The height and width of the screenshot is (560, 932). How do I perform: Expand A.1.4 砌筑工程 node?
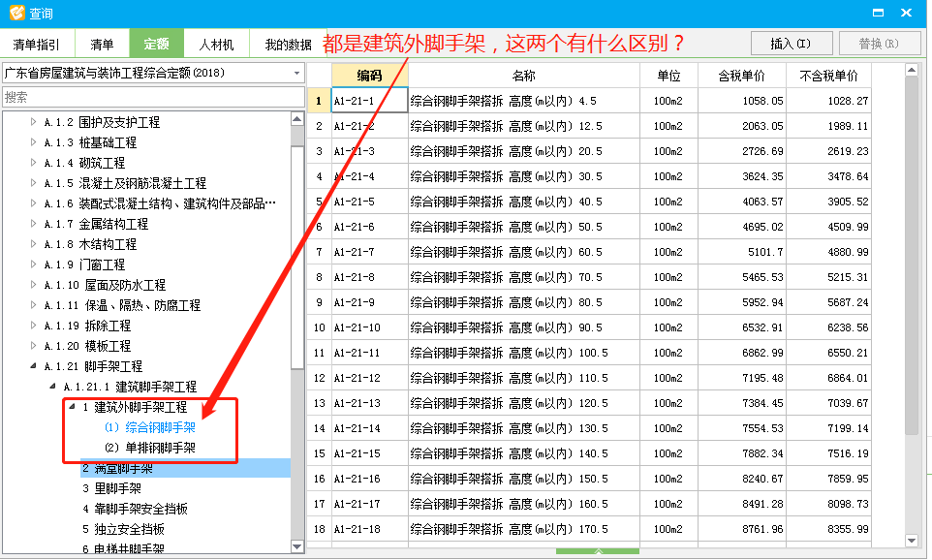point(33,163)
